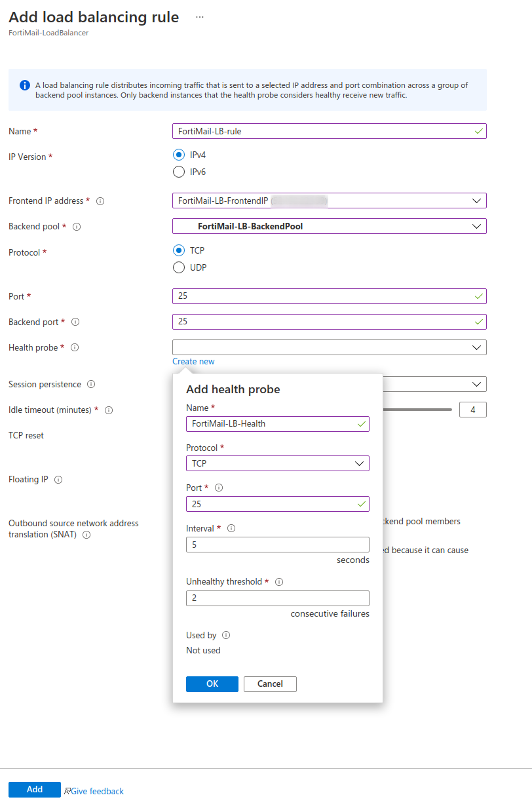Click the Idle timeout info icon
Screen dimensions: 532x810
click(107, 409)
